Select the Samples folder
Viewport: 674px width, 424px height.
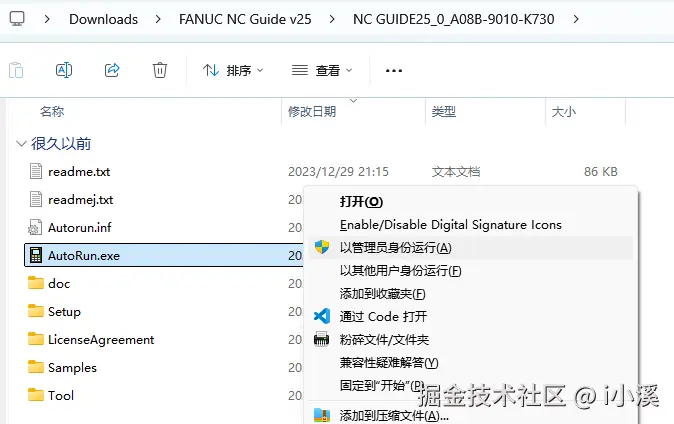pos(72,368)
